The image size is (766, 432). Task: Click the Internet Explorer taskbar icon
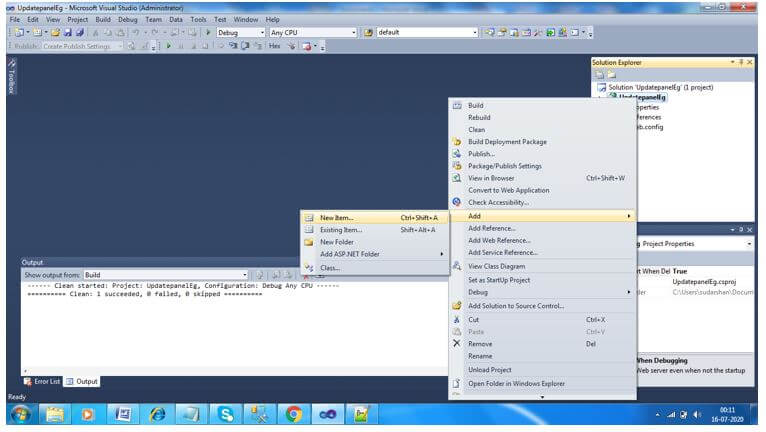157,414
